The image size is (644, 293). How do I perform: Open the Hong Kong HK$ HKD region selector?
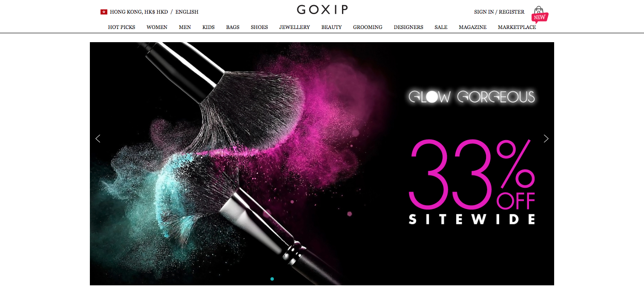coord(139,12)
